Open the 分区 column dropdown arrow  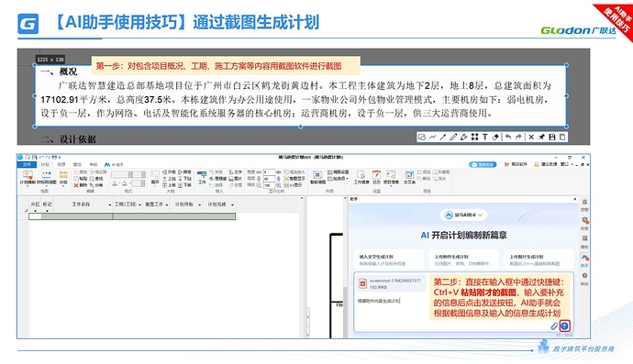35,211
